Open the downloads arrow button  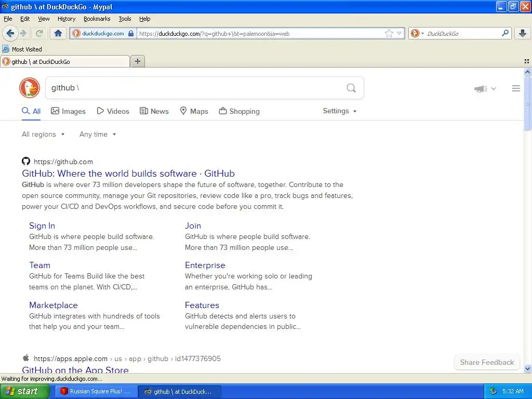click(523, 33)
